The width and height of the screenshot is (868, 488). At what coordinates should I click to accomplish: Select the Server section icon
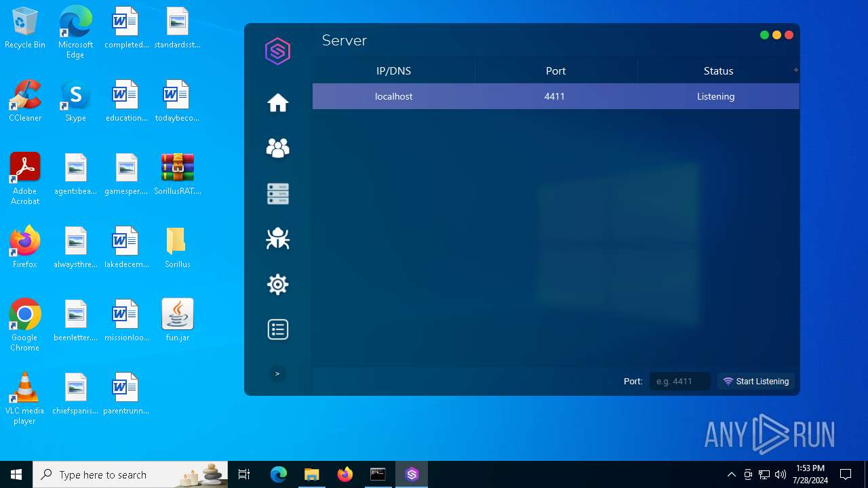(x=278, y=194)
